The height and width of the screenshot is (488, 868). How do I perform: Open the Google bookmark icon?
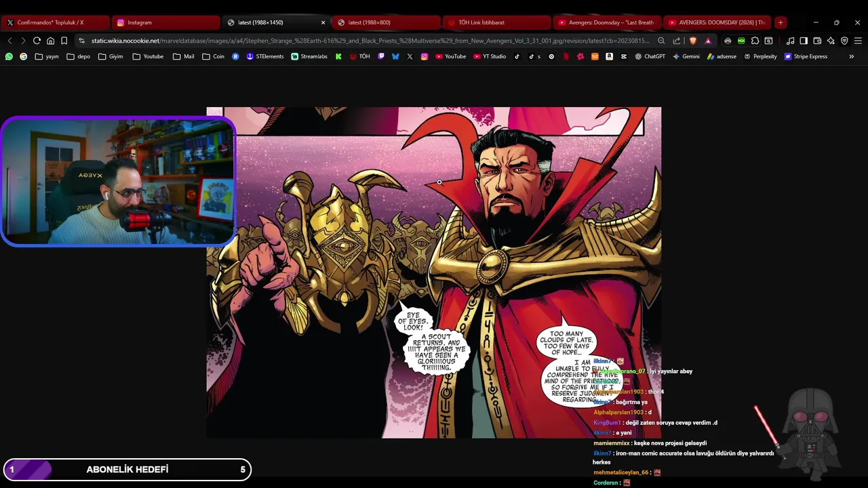point(23,56)
